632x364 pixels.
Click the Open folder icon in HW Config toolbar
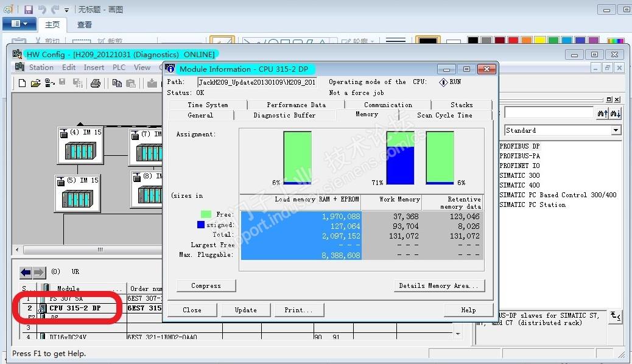[x=36, y=83]
